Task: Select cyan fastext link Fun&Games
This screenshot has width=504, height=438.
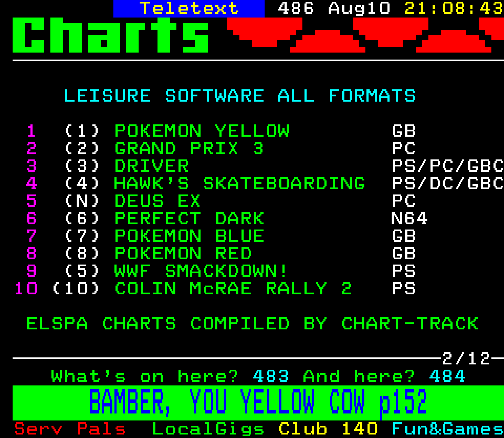Action: coord(448,429)
